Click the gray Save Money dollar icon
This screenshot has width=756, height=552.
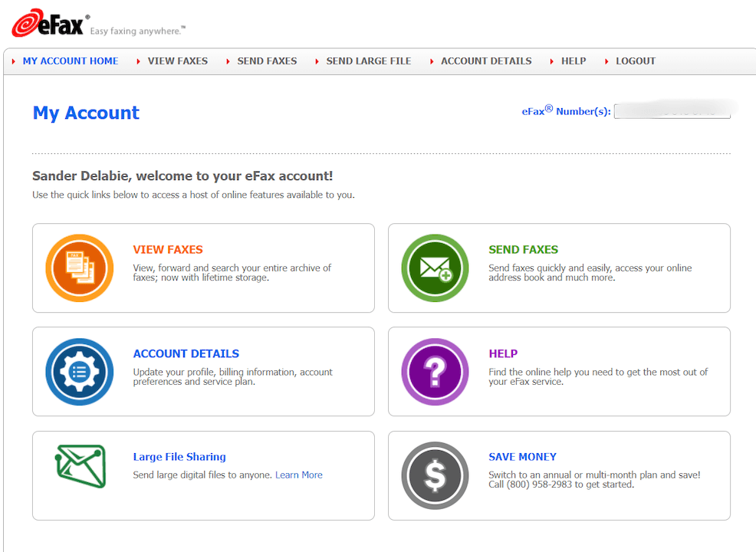[x=435, y=475]
